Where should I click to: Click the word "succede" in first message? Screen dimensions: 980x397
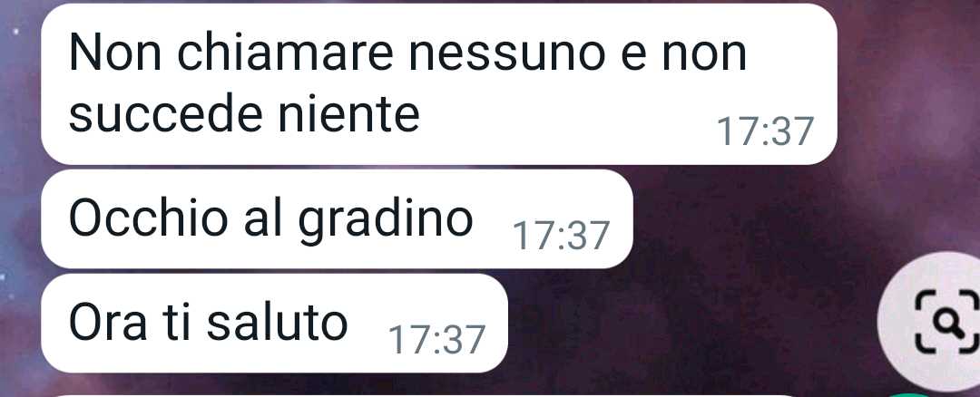(x=157, y=114)
